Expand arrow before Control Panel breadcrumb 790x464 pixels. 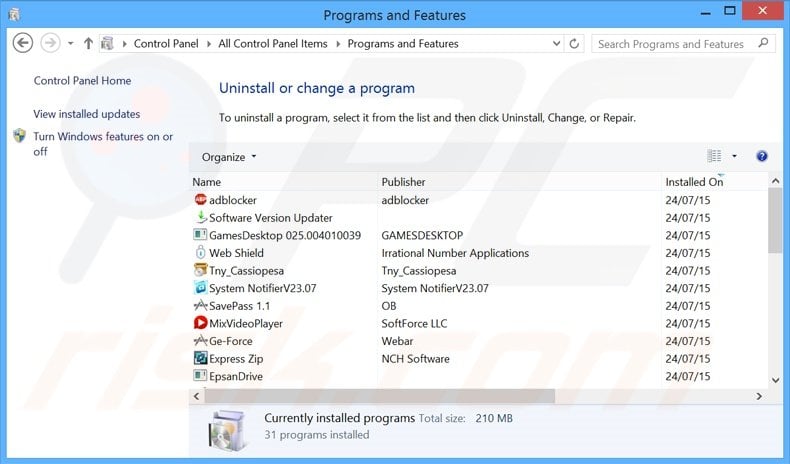pos(124,44)
